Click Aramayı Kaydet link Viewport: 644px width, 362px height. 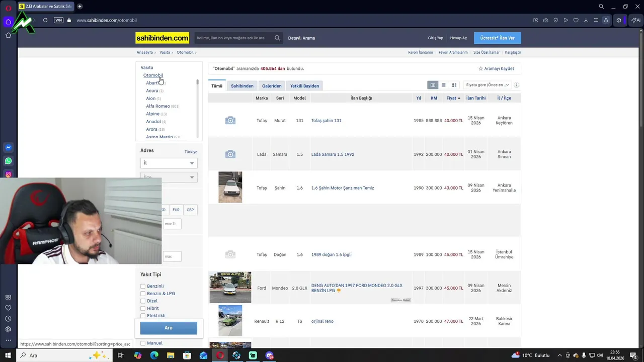pos(496,68)
